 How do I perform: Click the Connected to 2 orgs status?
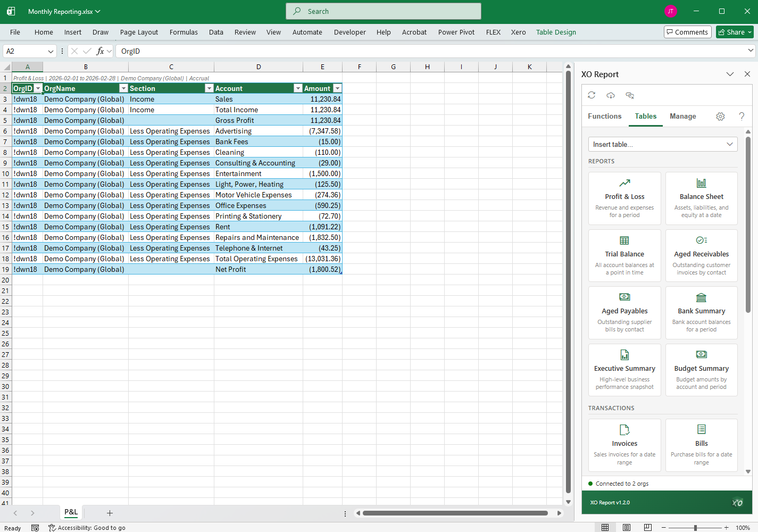pyautogui.click(x=619, y=484)
